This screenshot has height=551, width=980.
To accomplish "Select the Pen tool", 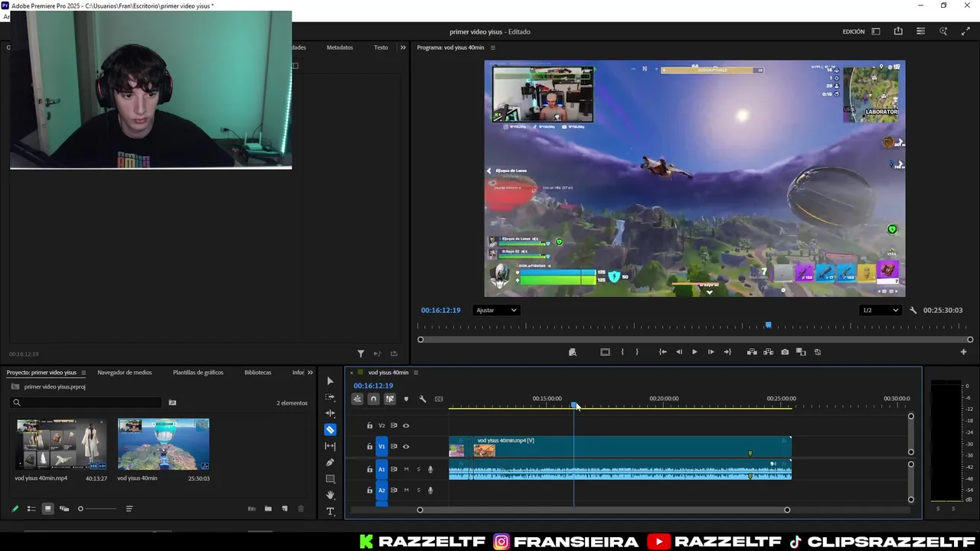I will click(330, 462).
